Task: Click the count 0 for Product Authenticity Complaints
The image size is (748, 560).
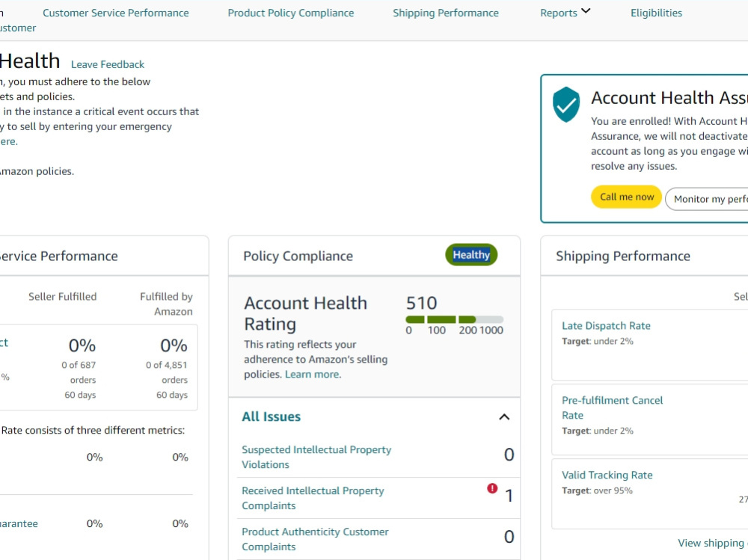Action: [x=509, y=537]
